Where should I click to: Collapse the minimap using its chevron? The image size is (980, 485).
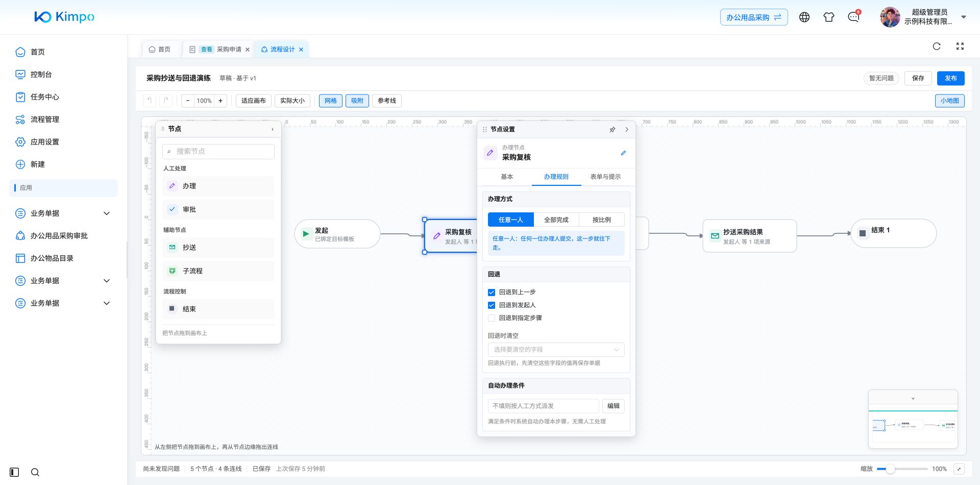[913, 398]
